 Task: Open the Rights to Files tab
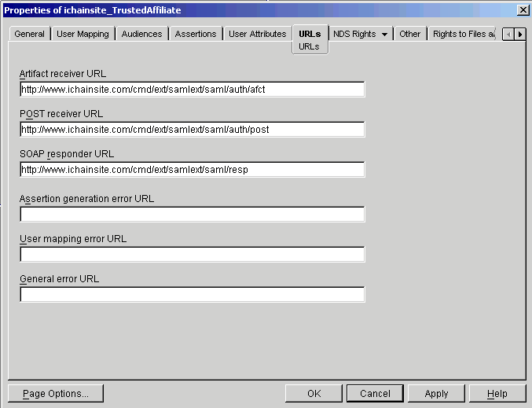tap(464, 34)
